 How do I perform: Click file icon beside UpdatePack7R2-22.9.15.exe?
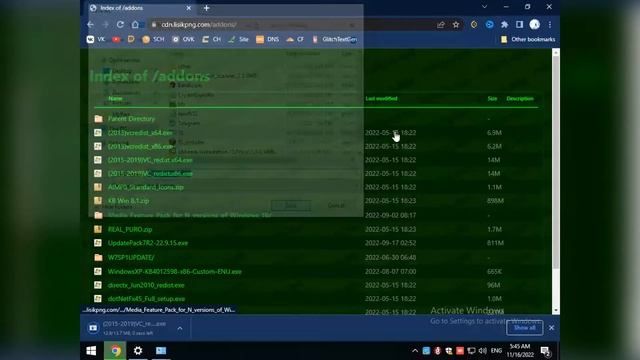98,243
